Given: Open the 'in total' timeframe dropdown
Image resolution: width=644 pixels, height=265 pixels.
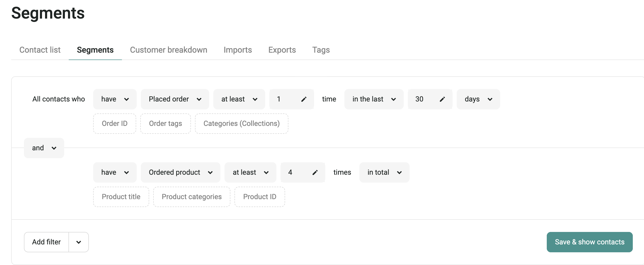Looking at the screenshot, I should tap(384, 172).
